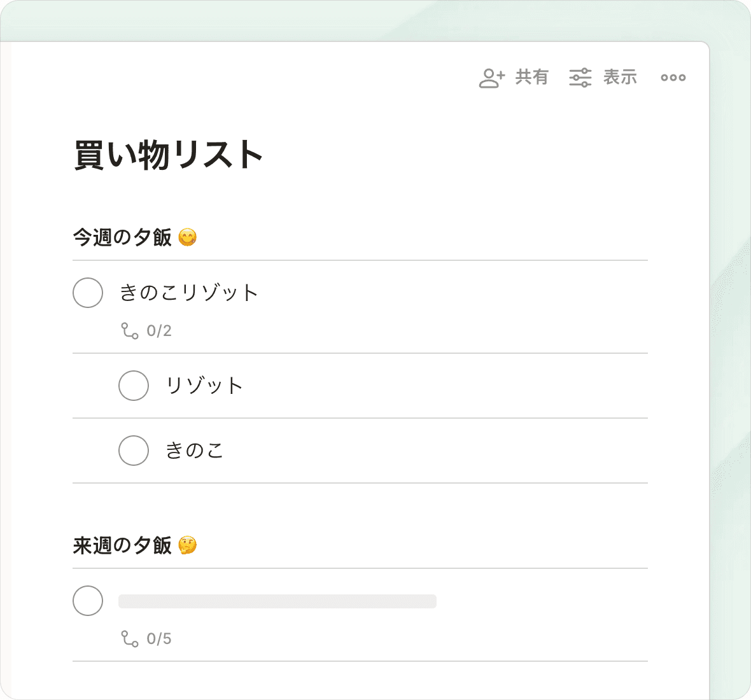This screenshot has width=751, height=700.
Task: Click the subtask branch icon beside 0/2
Action: pyautogui.click(x=130, y=331)
